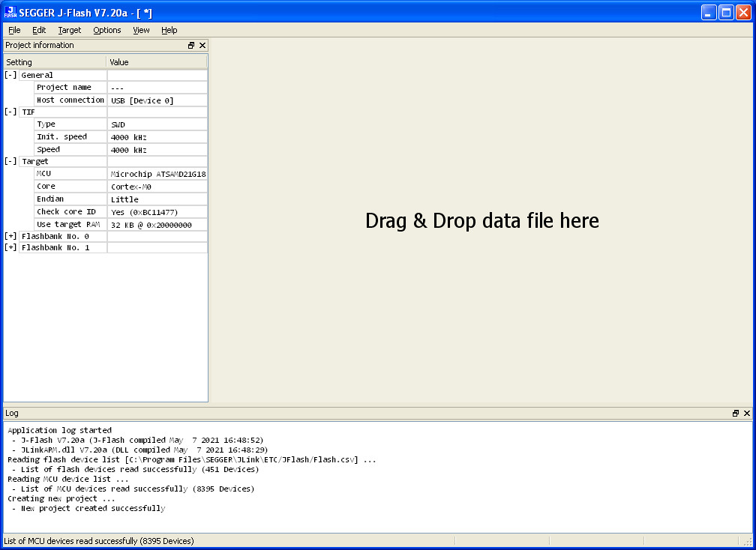The width and height of the screenshot is (756, 550).
Task: Open the View menu
Action: coord(141,30)
